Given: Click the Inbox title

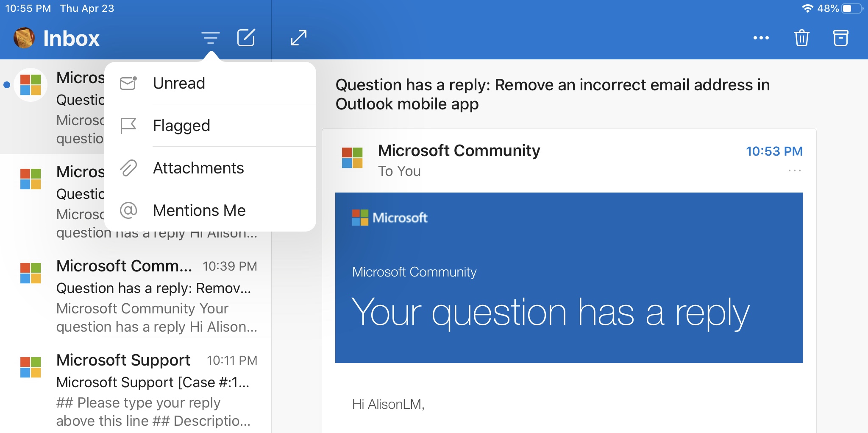Looking at the screenshot, I should 71,39.
